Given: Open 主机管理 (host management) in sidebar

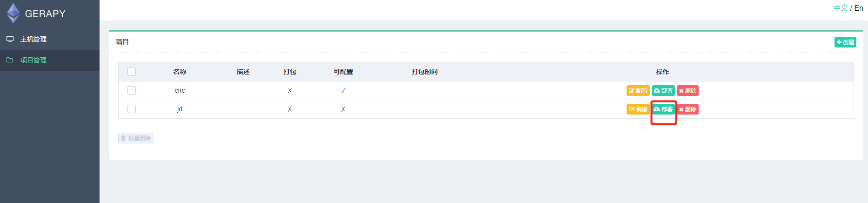Looking at the screenshot, I should [33, 39].
